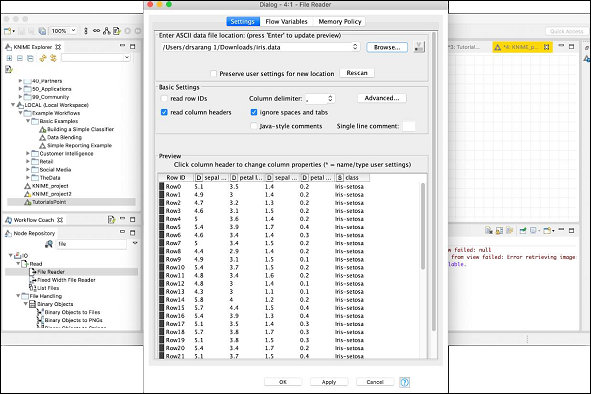Select Building a Simple Classifier workflow
Viewport: 591px width, 394px height.
tap(80, 129)
